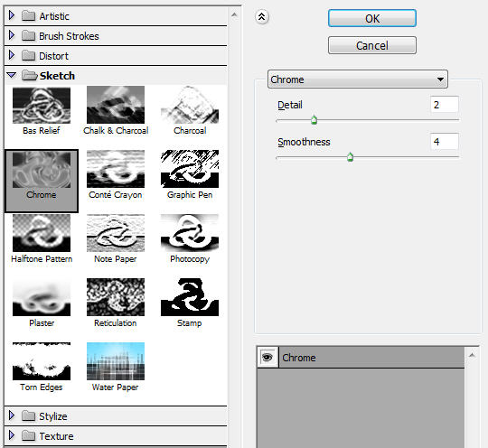This screenshot has width=488, height=448.
Task: Click the Smoothness label
Action: pos(304,142)
